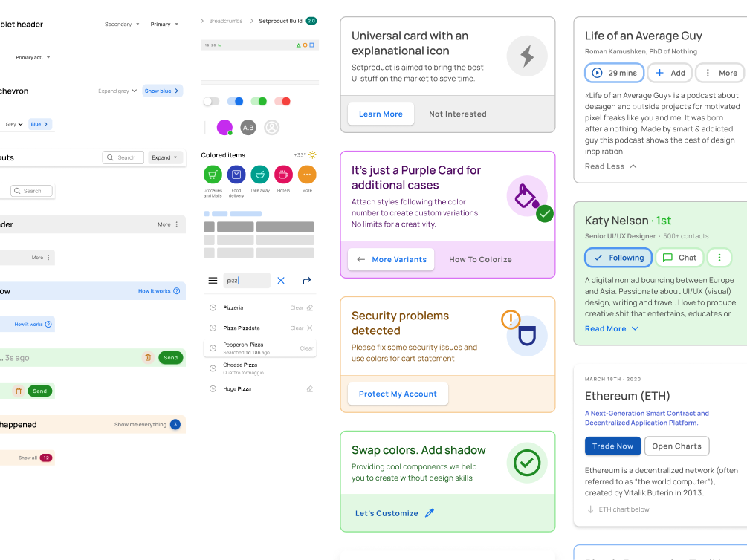Open the hamburger menu beside the pizz search

click(x=213, y=281)
